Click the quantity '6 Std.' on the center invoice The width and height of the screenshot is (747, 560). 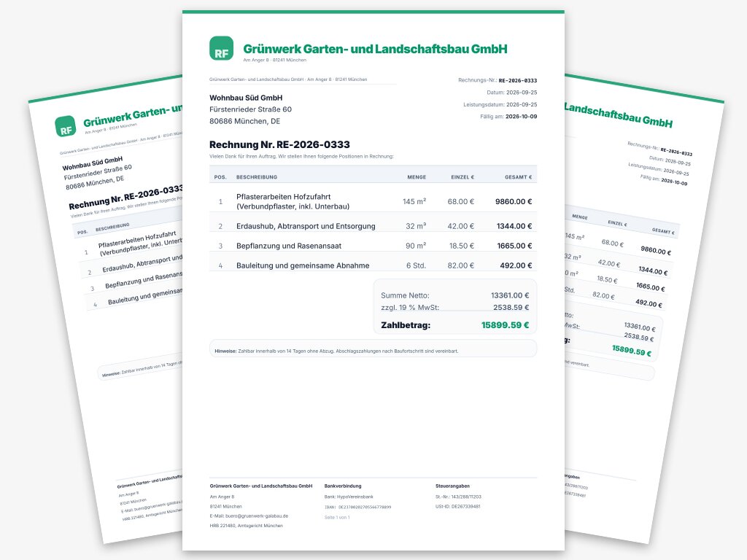click(x=417, y=265)
